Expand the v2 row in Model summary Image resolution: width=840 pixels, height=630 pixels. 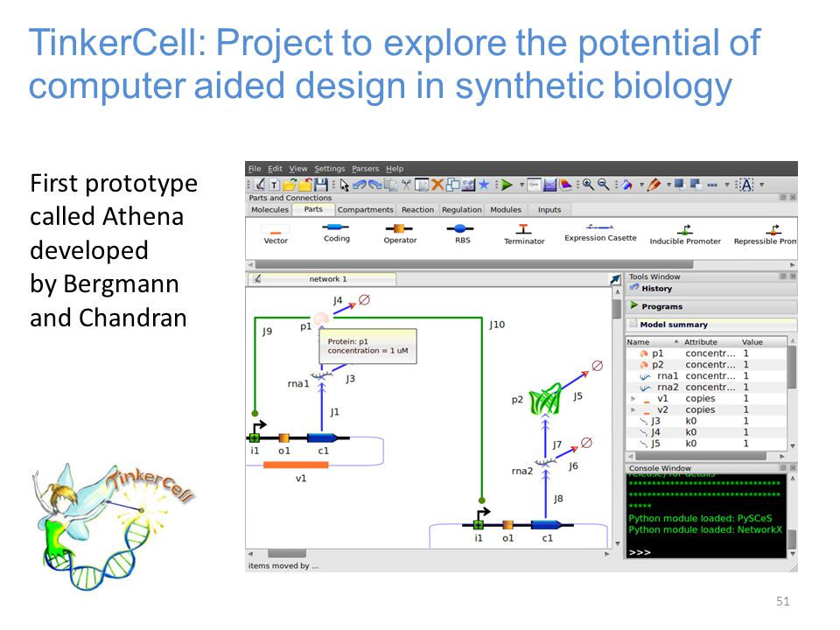(633, 409)
